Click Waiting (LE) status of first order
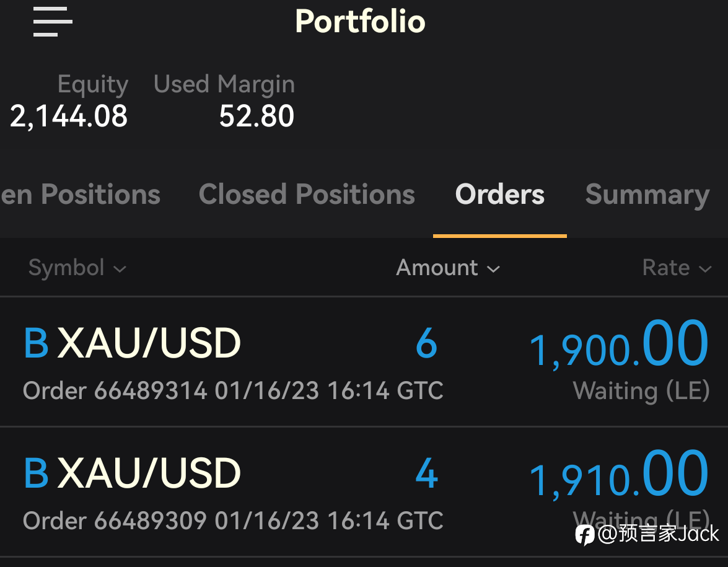The image size is (728, 567). click(641, 390)
